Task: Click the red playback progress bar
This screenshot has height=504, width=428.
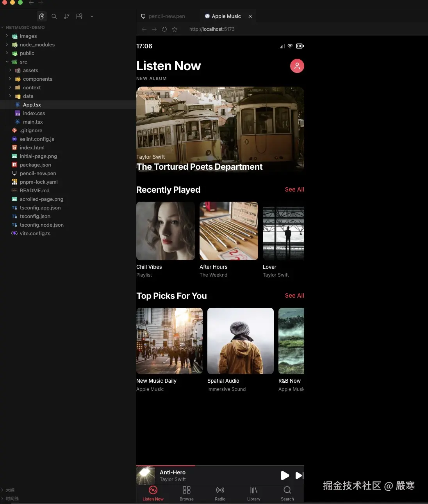Action: [x=166, y=466]
